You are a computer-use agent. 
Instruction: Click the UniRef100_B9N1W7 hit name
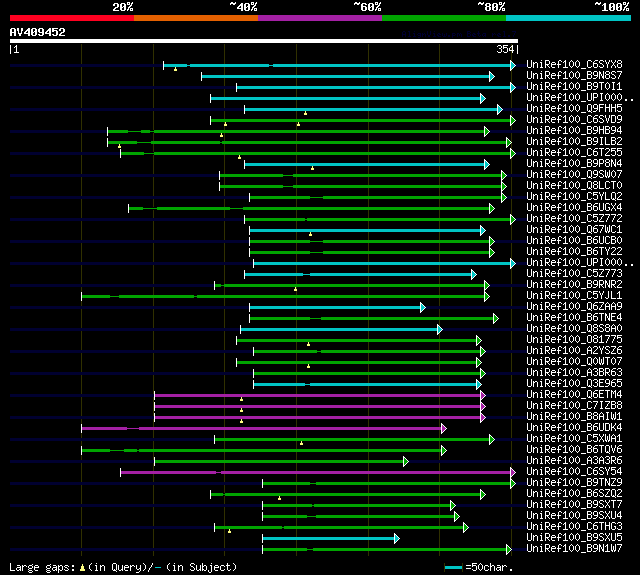[x=574, y=549]
